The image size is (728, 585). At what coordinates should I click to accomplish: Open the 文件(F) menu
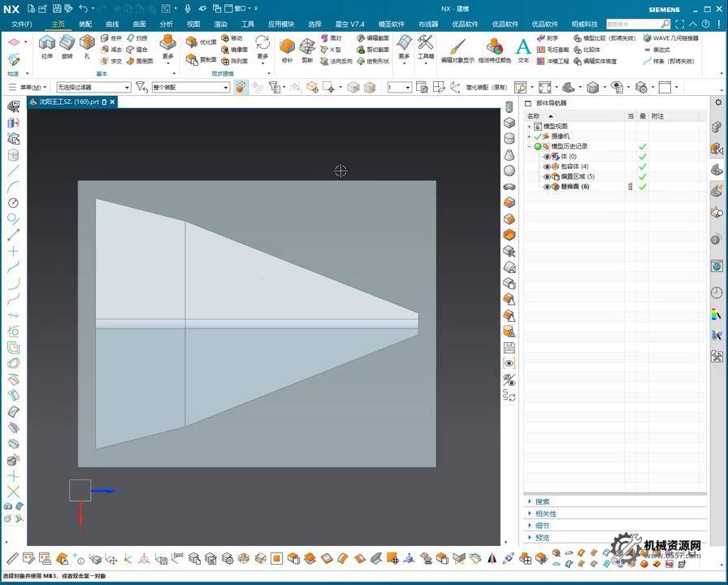point(22,24)
